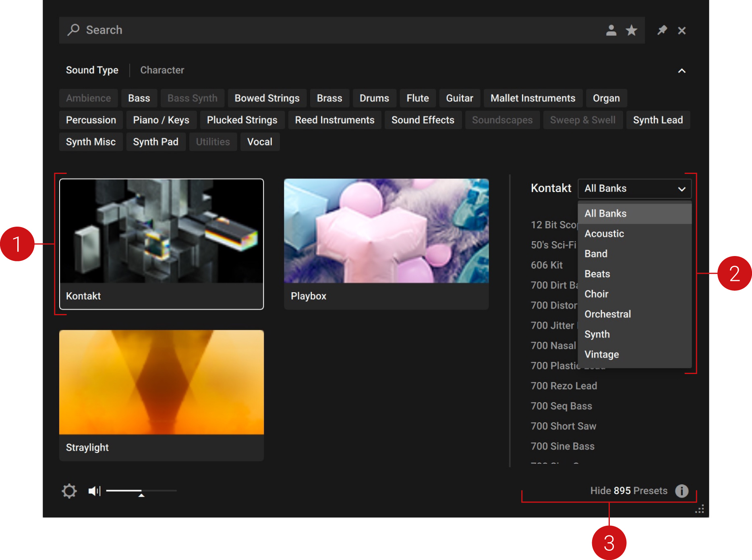Click the search magnifier icon
Viewport: 752px width, 560px height.
(x=73, y=30)
